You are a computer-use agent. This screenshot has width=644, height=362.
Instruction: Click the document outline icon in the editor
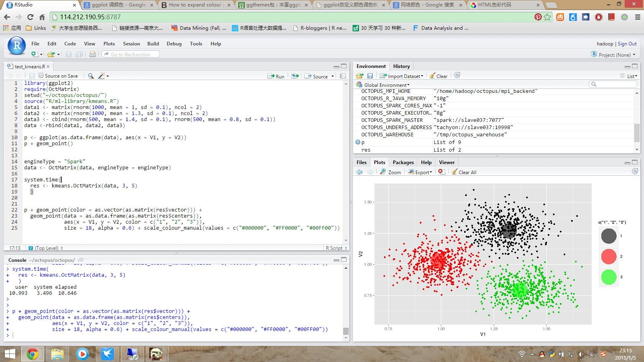pyautogui.click(x=343, y=76)
